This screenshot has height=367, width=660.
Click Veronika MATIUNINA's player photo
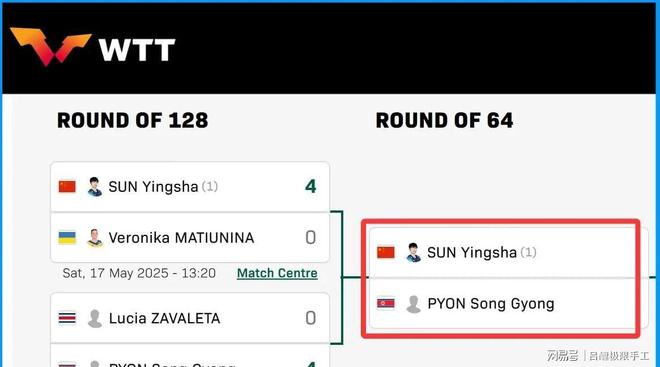pyautogui.click(x=95, y=238)
